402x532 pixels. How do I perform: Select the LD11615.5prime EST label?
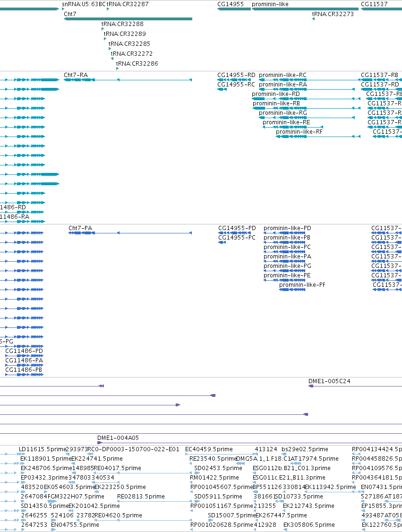pos(43,449)
